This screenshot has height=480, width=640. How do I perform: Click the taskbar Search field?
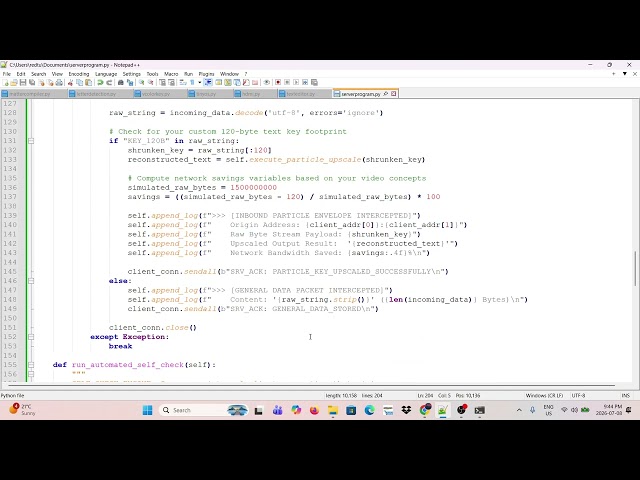point(204,410)
